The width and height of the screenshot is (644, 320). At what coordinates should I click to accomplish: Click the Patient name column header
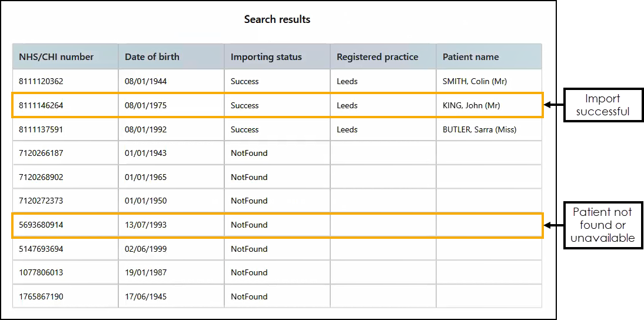click(x=470, y=57)
